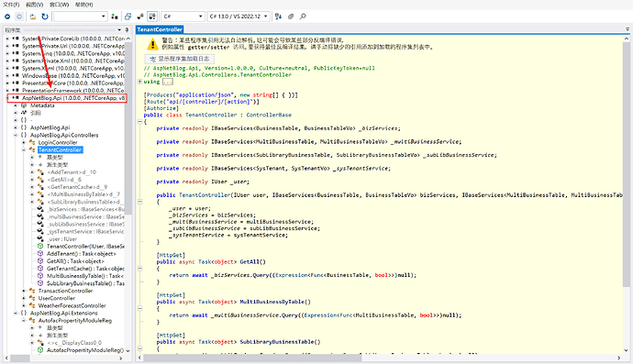Toggle show private and internal members button
The height and width of the screenshot is (364, 633).
click(140, 17)
